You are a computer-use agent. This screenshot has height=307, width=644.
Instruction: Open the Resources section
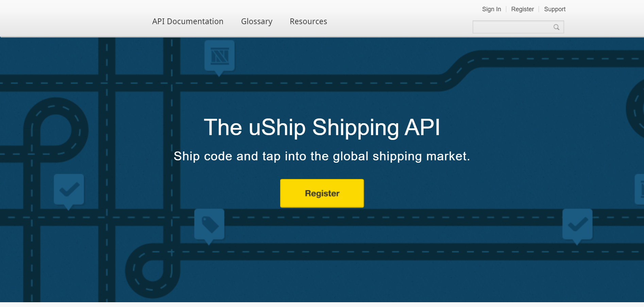point(308,21)
